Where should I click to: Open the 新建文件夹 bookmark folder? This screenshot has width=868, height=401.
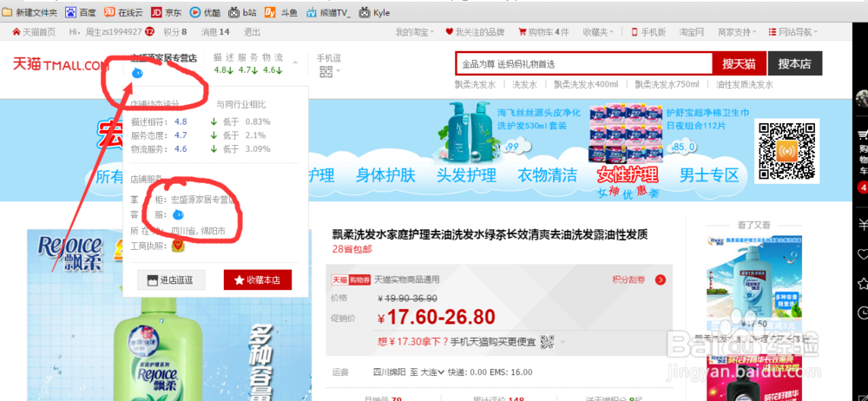coord(30,12)
